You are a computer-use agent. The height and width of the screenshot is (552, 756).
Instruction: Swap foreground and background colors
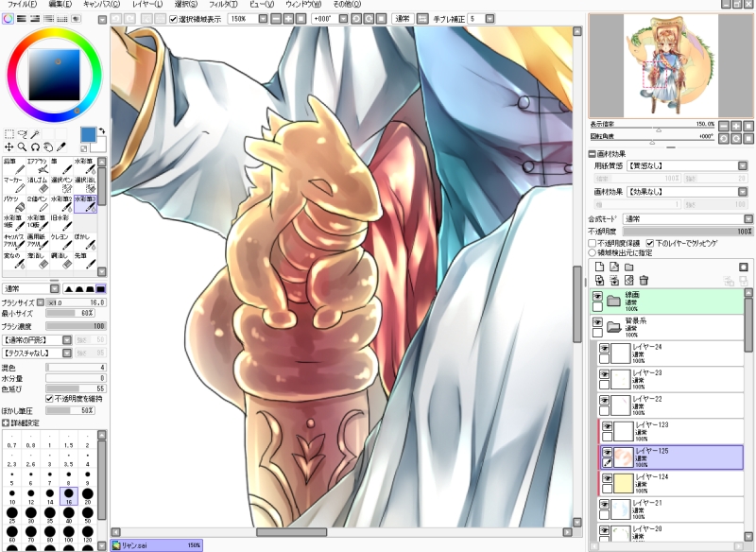(102, 130)
